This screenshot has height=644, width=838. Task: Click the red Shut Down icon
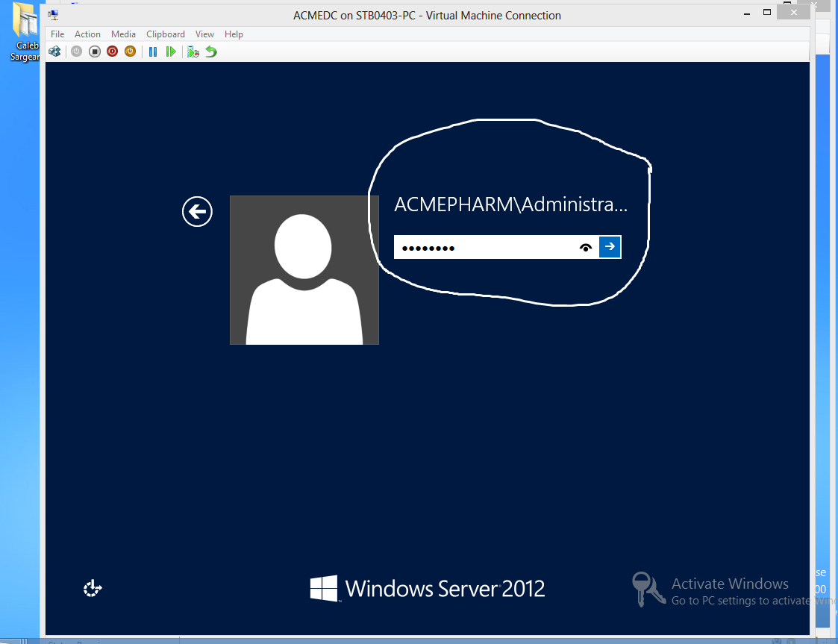coord(112,51)
